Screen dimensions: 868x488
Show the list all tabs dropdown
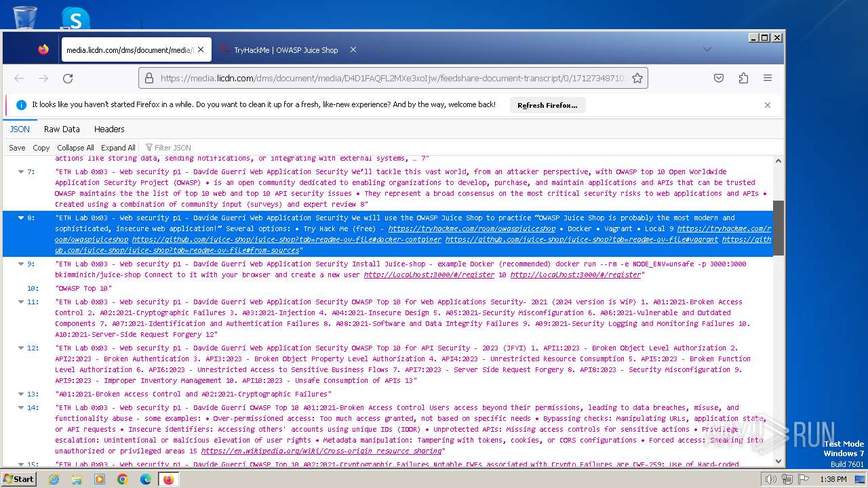[x=707, y=49]
